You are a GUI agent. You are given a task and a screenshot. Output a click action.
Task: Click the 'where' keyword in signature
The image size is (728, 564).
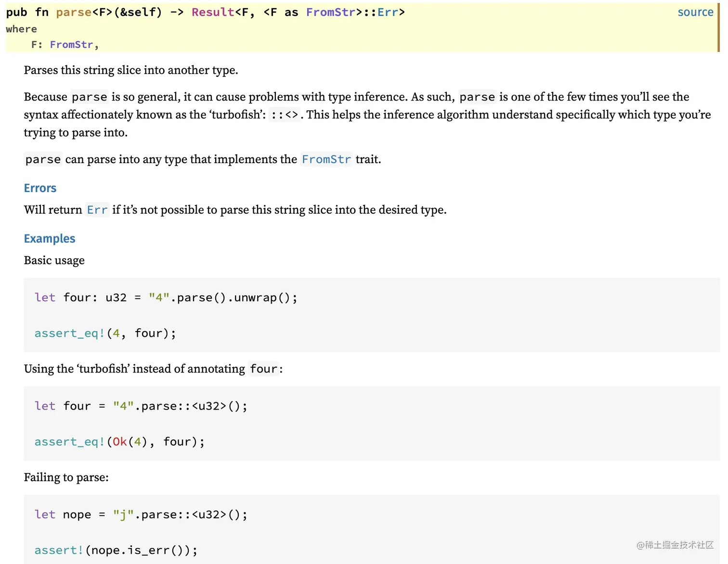(21, 29)
